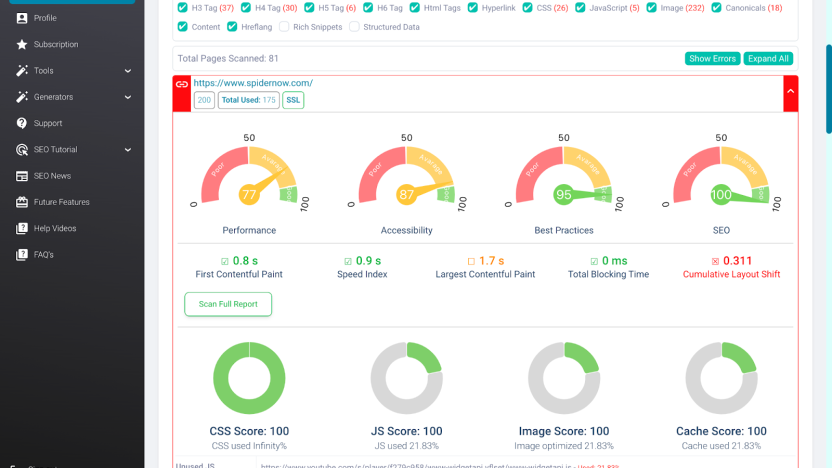Click the Image Score donut chart
Screen dimensions: 832x468
point(564,378)
